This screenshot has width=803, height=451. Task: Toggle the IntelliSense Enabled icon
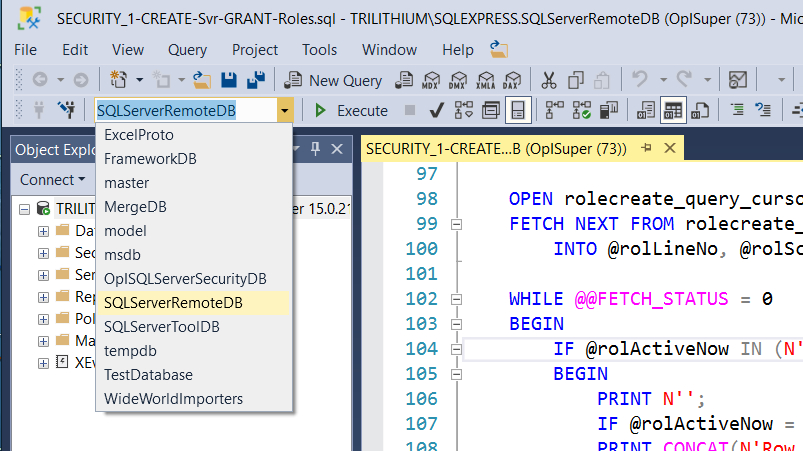[x=518, y=111]
